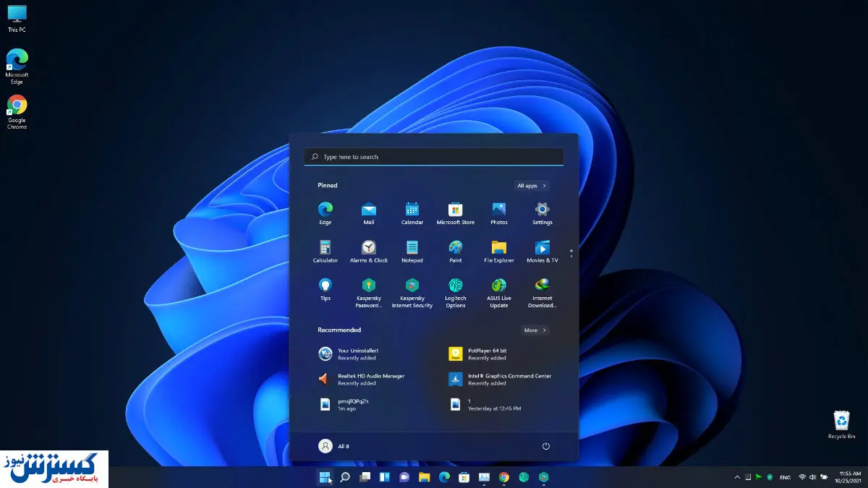The image size is (868, 488).
Task: Show hidden system tray icons chevron
Action: pyautogui.click(x=737, y=477)
